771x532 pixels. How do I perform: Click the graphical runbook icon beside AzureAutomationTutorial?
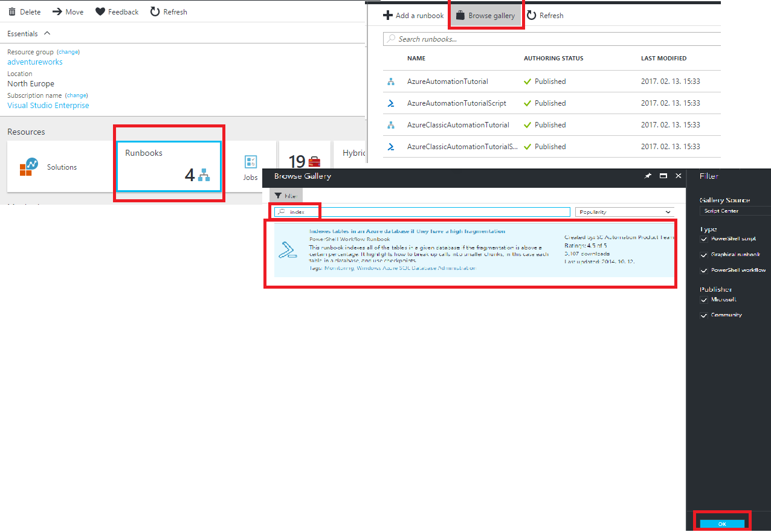tap(391, 82)
